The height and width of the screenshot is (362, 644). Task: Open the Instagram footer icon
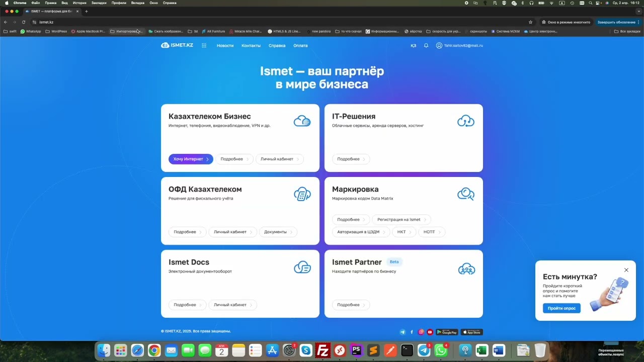[421, 332]
